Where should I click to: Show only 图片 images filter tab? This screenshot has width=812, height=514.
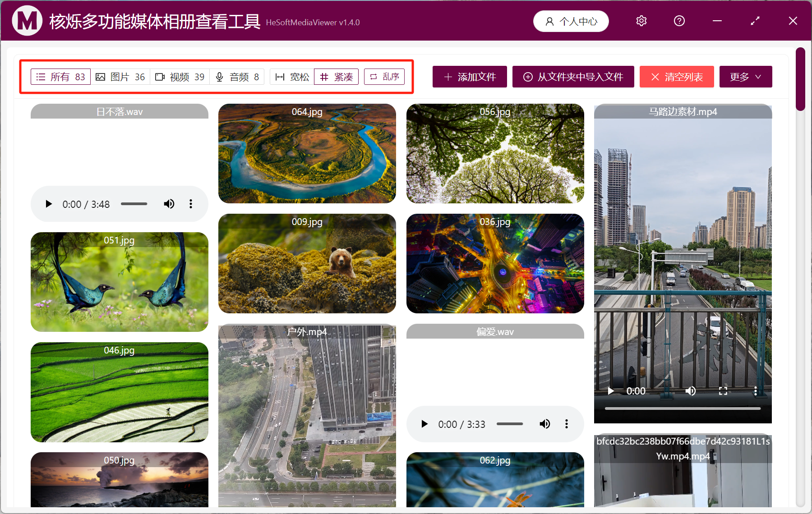pyautogui.click(x=120, y=77)
